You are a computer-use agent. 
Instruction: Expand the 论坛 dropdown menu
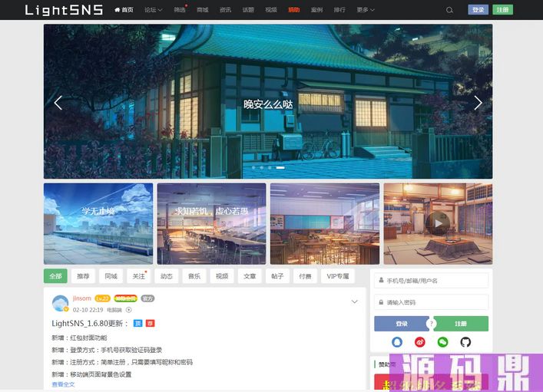(x=154, y=10)
